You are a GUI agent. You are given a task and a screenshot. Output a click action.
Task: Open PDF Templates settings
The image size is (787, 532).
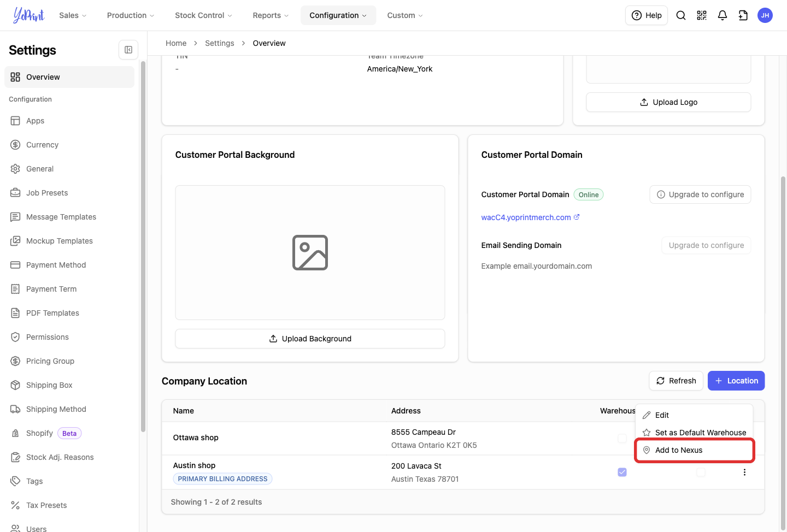click(69, 313)
